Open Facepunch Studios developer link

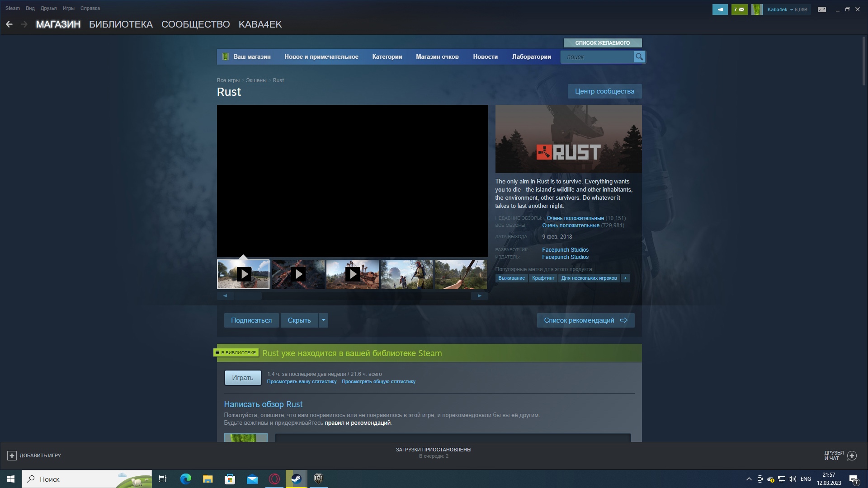(565, 250)
